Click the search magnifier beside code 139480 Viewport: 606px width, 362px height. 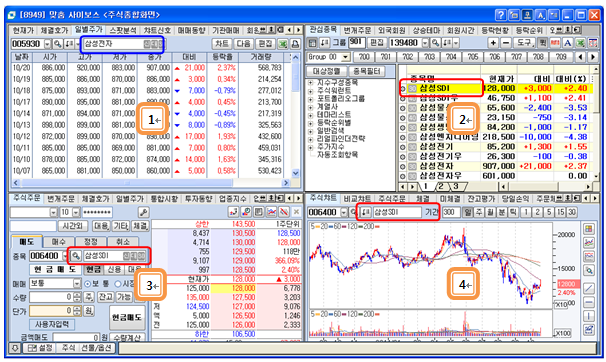pos(436,43)
